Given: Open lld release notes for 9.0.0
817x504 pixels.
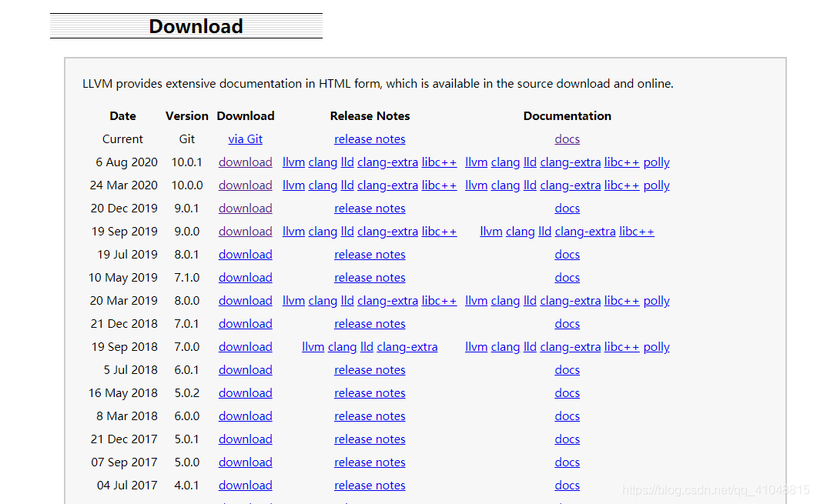Looking at the screenshot, I should pos(347,231).
